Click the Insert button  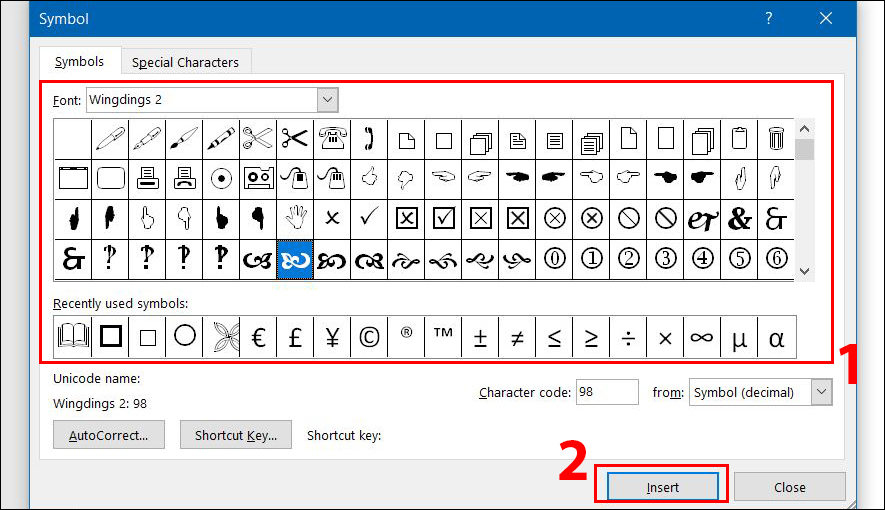661,487
